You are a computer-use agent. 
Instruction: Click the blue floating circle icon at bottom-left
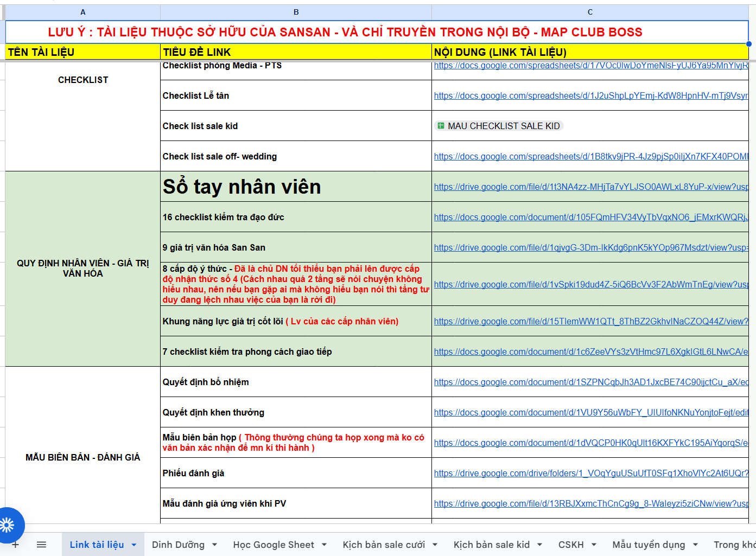(8, 525)
